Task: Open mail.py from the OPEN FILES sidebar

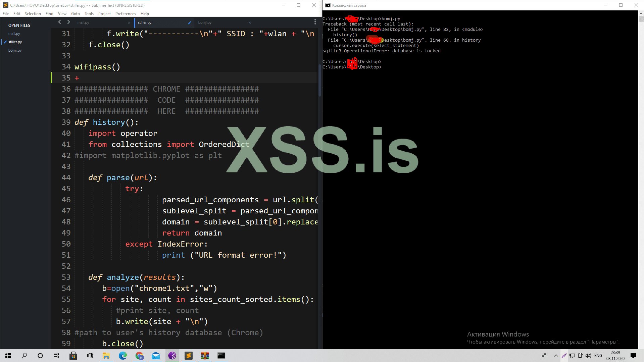Action: pyautogui.click(x=14, y=34)
